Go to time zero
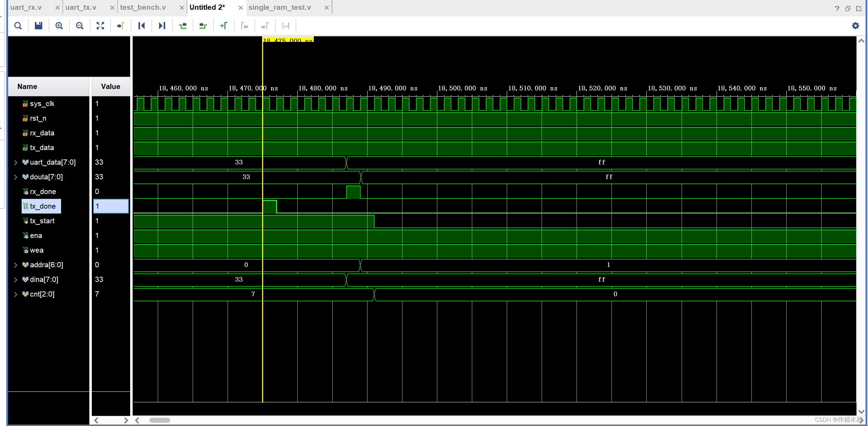868x426 pixels. pyautogui.click(x=141, y=25)
